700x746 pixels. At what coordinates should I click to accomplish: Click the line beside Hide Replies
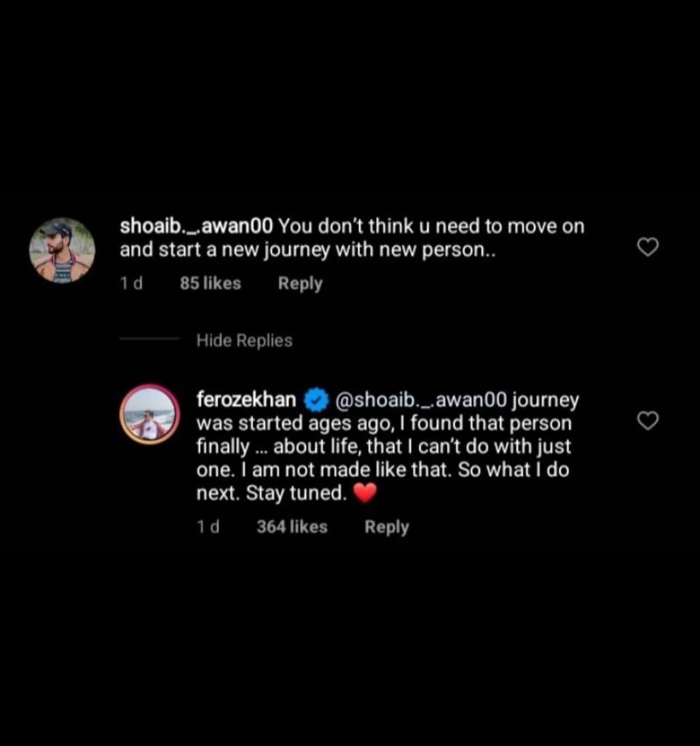pos(149,339)
